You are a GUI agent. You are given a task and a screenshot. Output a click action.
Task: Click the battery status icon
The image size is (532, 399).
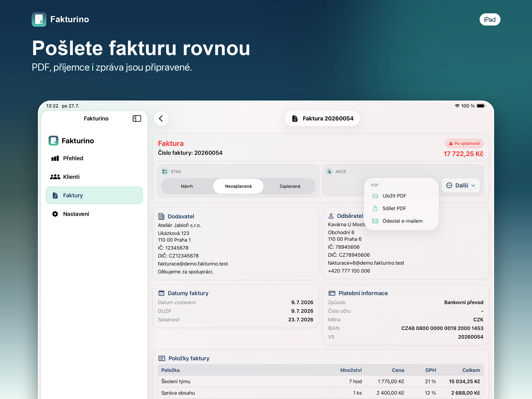point(481,106)
